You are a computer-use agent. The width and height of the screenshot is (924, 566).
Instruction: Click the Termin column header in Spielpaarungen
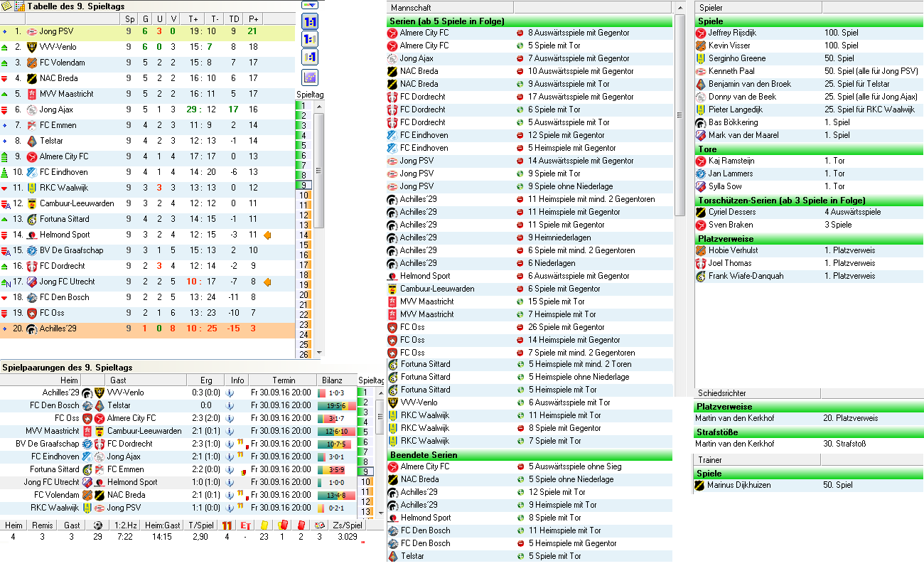(x=284, y=380)
